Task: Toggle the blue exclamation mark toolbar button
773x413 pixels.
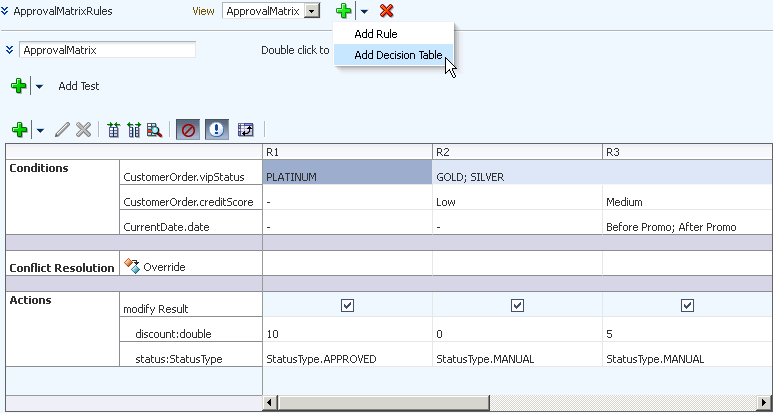Action: 217,130
